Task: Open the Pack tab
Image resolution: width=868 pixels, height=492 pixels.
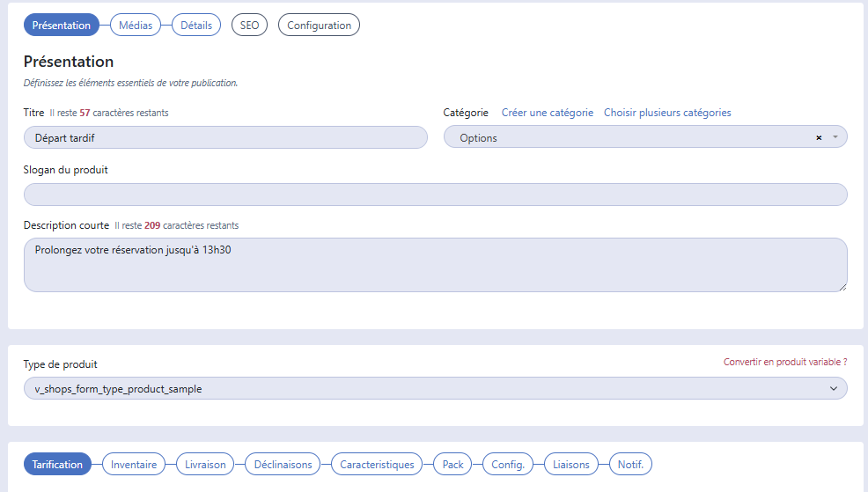Action: [x=452, y=465]
